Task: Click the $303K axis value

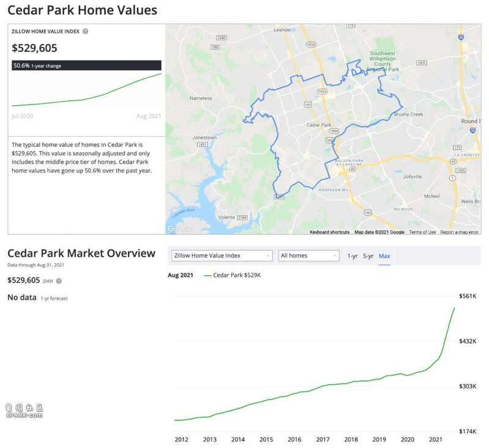Action: point(468,386)
